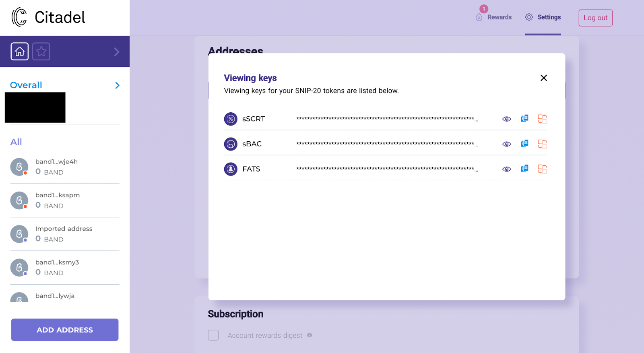Enable Account rewards digest checkbox
Image resolution: width=644 pixels, height=353 pixels.
click(x=213, y=335)
